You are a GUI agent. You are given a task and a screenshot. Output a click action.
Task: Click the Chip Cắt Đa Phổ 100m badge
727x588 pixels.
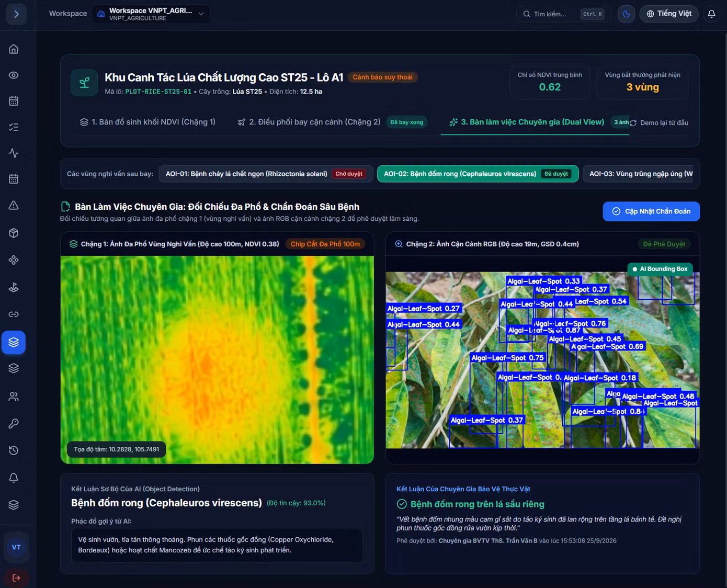coord(325,244)
